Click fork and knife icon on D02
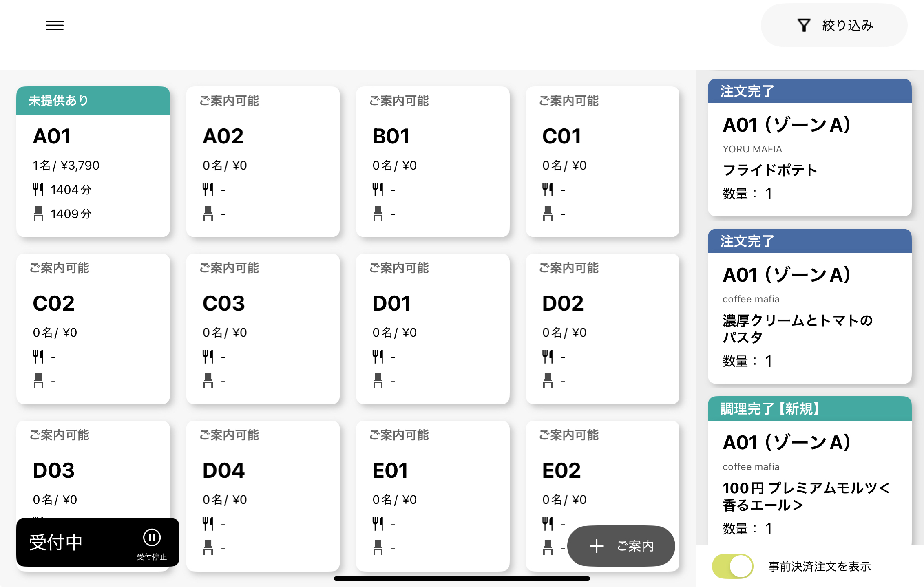924x587 pixels. tap(548, 357)
